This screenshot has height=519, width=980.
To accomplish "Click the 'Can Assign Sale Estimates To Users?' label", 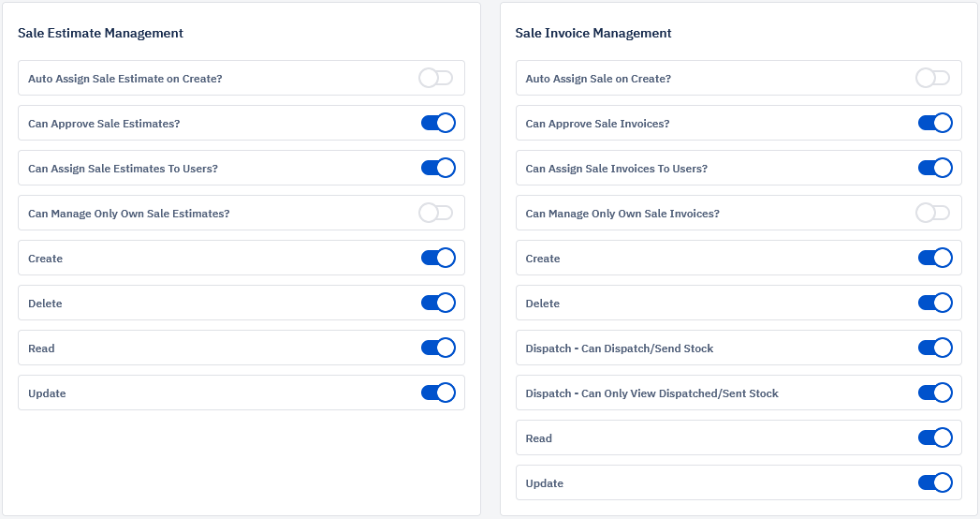I will click(x=124, y=169).
